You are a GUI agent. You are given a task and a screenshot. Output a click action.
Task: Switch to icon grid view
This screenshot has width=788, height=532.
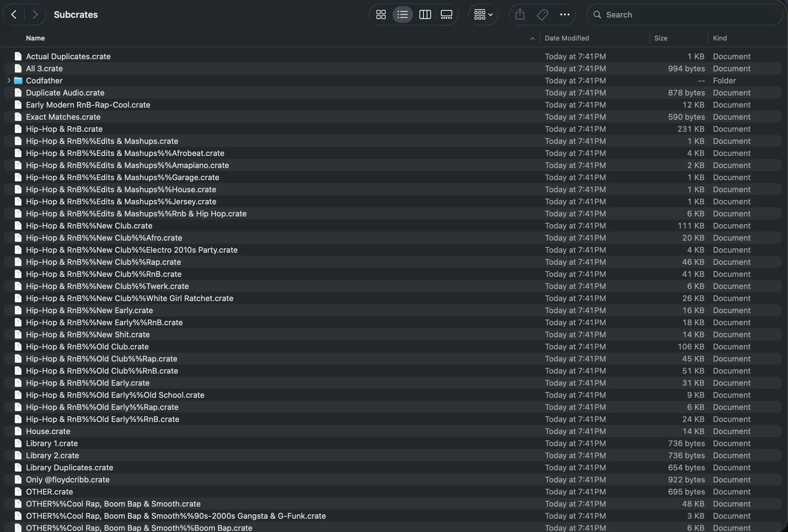coord(381,15)
